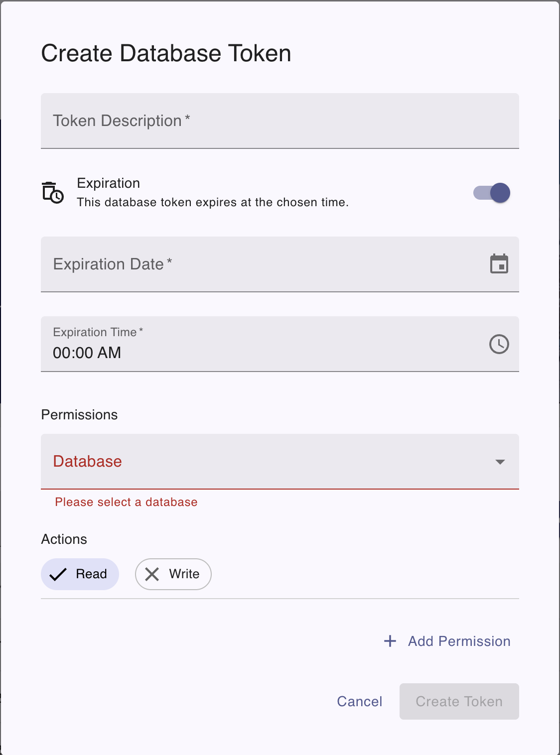
Task: Open the Database permissions dropdown
Action: [280, 462]
